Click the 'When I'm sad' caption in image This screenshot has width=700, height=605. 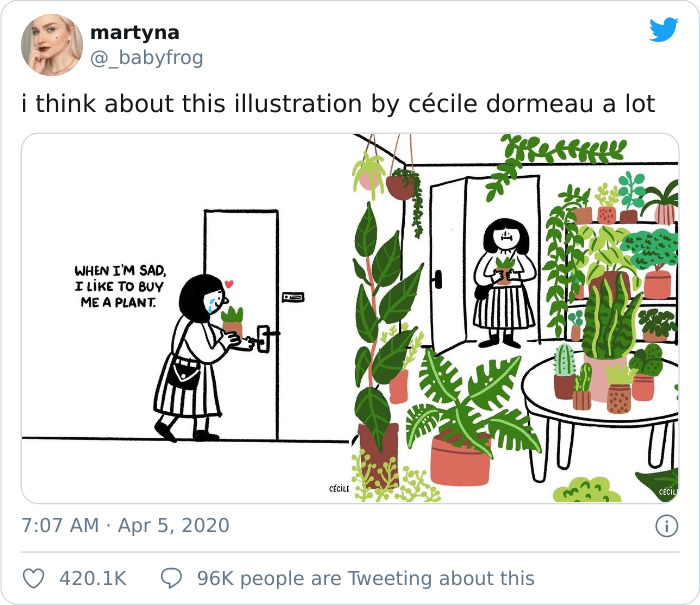coord(119,284)
